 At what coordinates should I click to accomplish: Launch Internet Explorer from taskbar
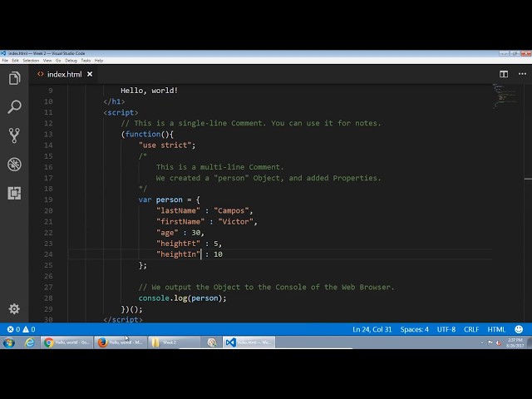click(x=30, y=342)
